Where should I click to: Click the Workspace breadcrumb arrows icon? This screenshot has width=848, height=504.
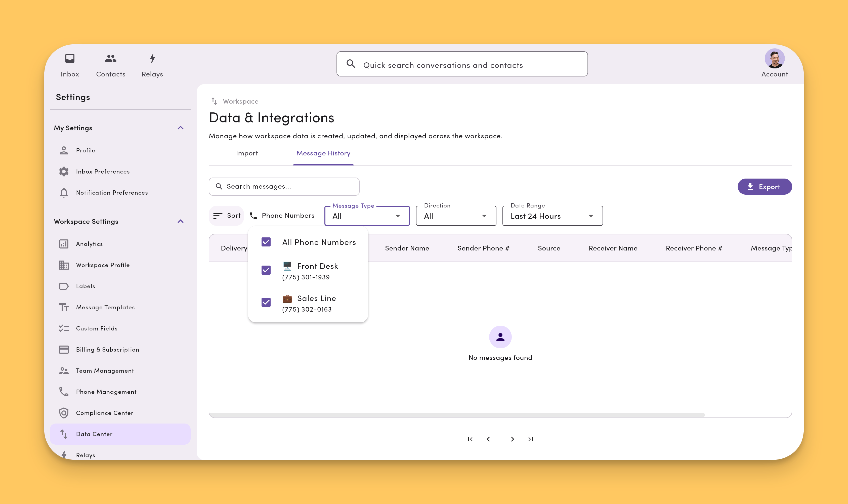pyautogui.click(x=214, y=101)
